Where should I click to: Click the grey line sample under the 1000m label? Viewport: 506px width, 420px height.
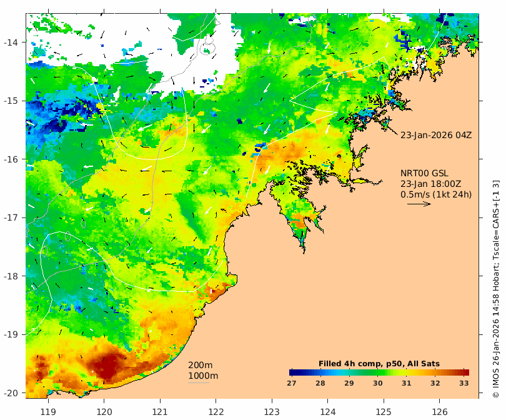[199, 383]
